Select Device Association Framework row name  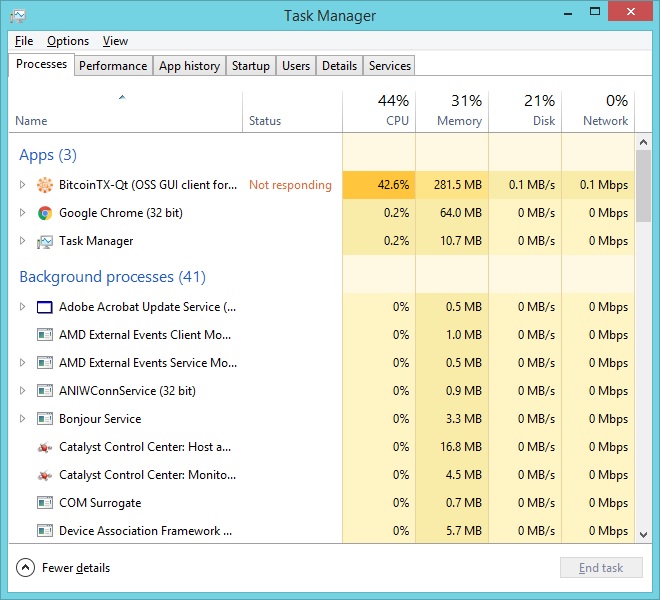click(x=145, y=531)
